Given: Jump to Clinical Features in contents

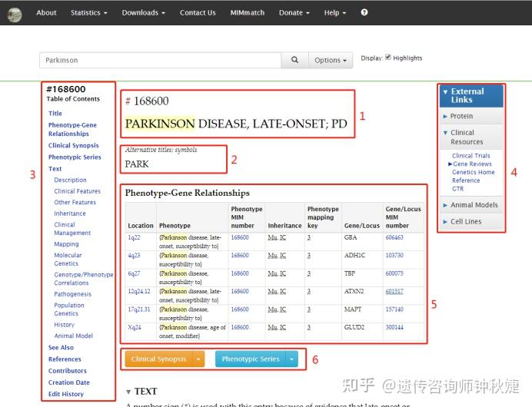Looking at the screenshot, I should pos(78,191).
